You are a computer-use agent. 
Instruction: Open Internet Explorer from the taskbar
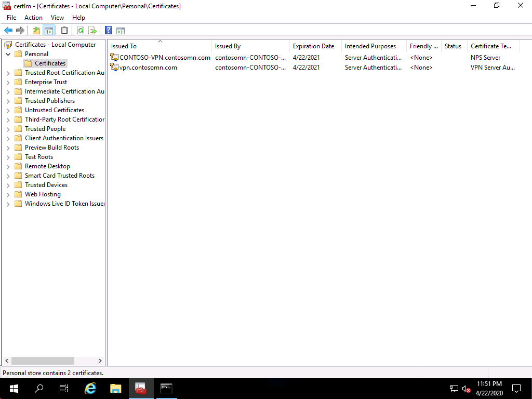tap(90, 388)
